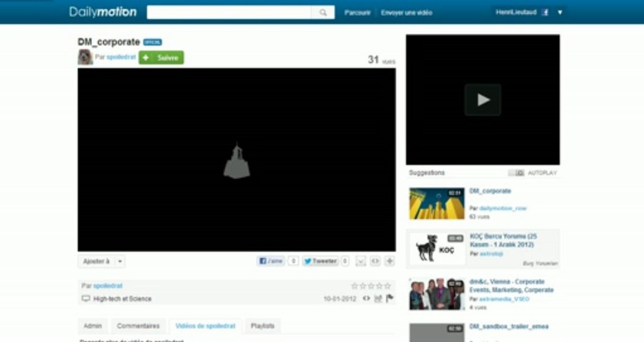The height and width of the screenshot is (342, 644).
Task: Click the flag report icon
Action: point(390,299)
